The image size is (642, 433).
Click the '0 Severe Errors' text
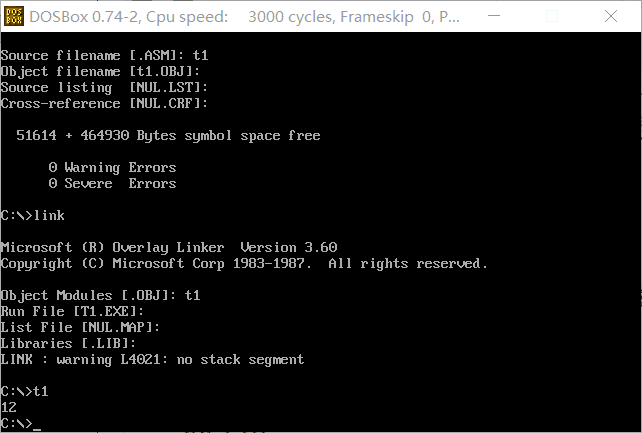click(112, 183)
